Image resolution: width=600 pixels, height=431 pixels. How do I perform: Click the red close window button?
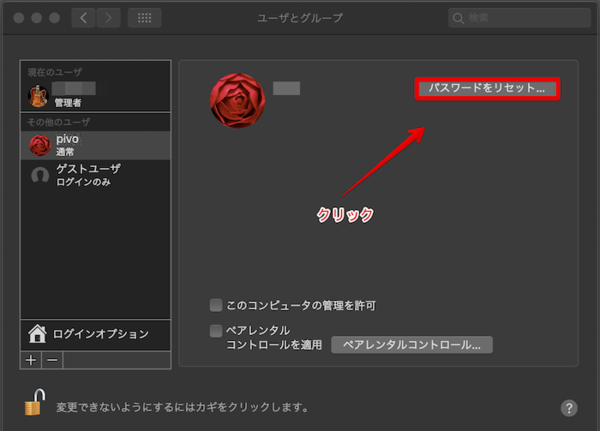19,18
